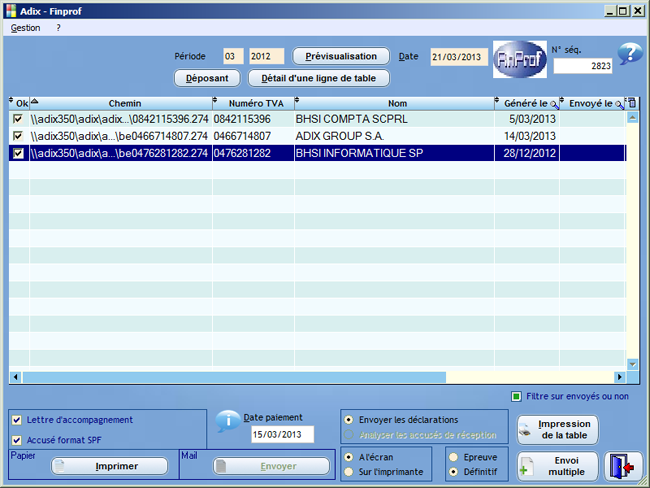Toggle Lettre d'accompagnement checkbox
Screen dimensions: 650x488
click(17, 420)
